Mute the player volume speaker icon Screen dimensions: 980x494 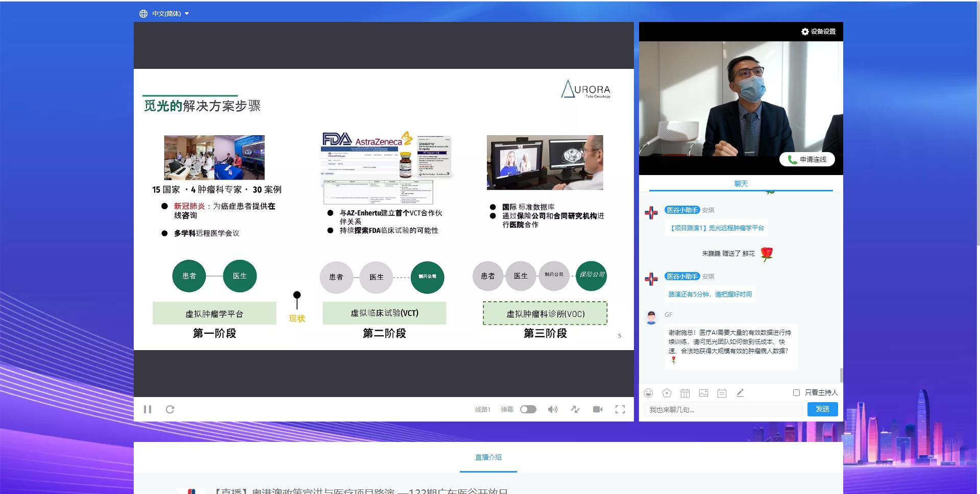pyautogui.click(x=552, y=409)
